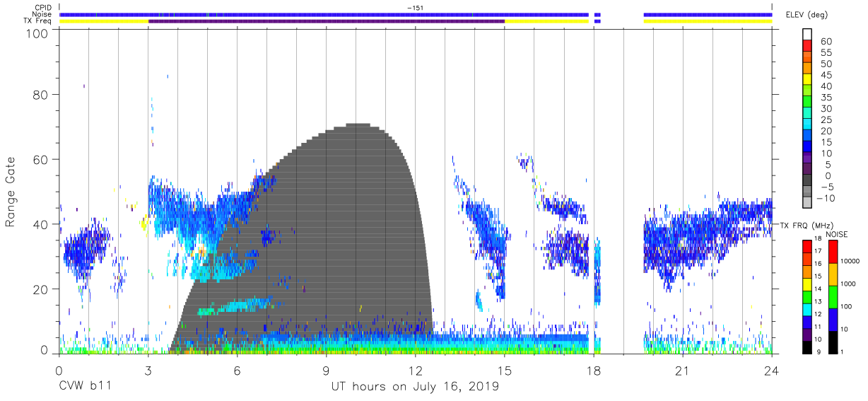
Task: Click the range gate tick label '40'
Action: [x=41, y=224]
